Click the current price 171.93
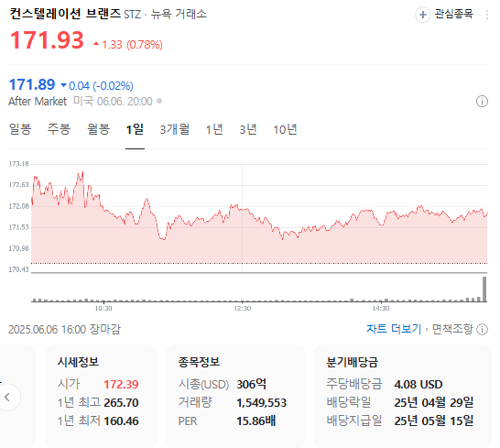500x448 pixels. click(x=47, y=40)
